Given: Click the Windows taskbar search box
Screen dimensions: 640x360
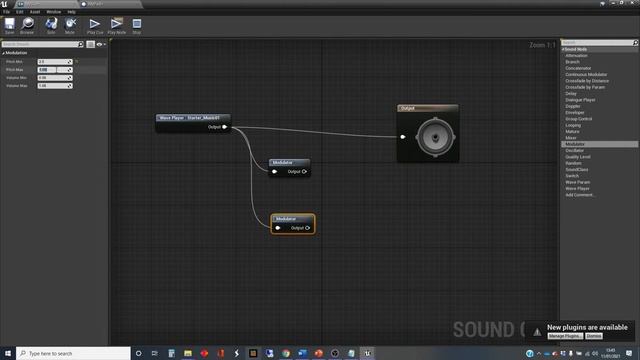Looking at the screenshot, I should [73, 353].
